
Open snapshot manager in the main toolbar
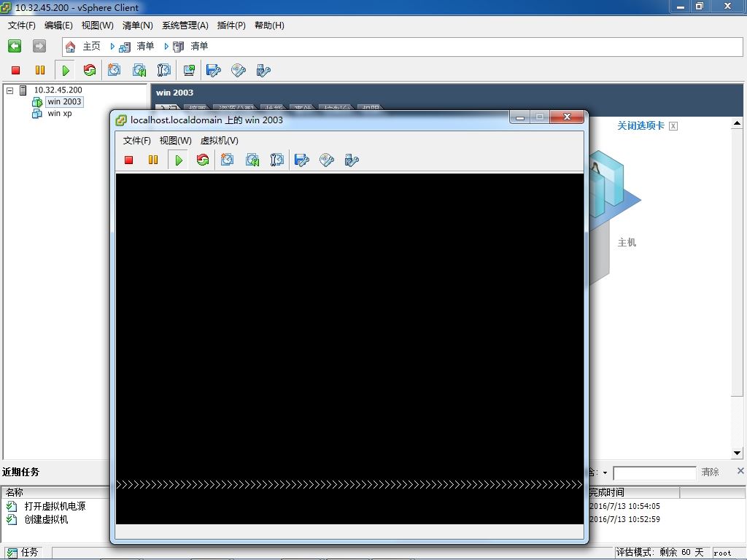[164, 71]
